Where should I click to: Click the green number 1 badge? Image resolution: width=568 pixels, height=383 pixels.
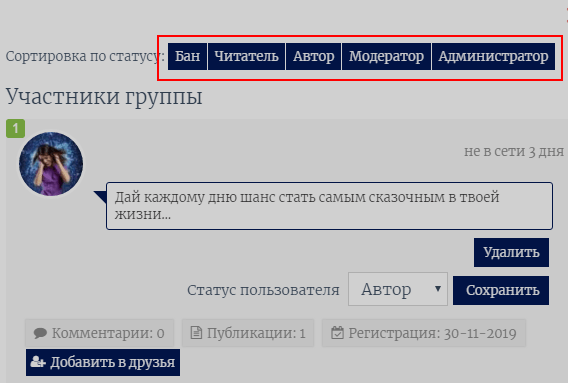coord(15,128)
